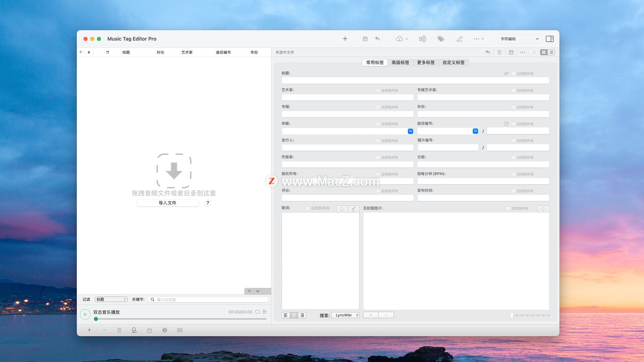Expand the 曲目编号 dropdown arrow
This screenshot has height=362, width=644.
(x=475, y=131)
